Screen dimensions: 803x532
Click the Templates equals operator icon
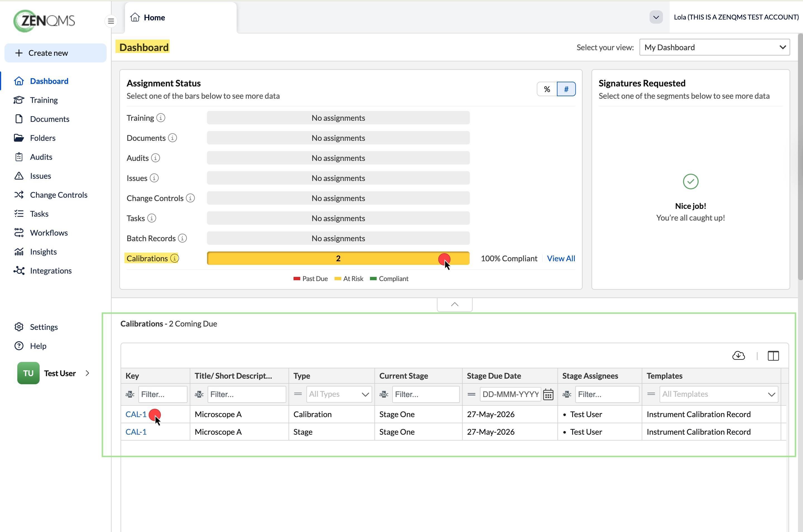coord(651,394)
